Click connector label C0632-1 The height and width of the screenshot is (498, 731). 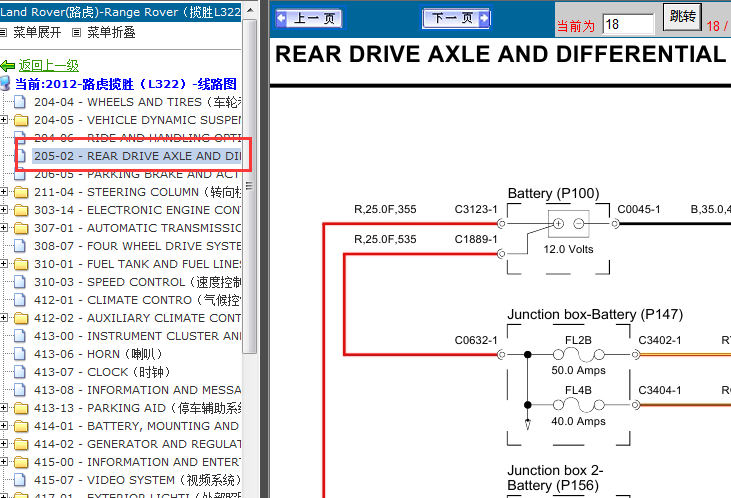point(476,340)
